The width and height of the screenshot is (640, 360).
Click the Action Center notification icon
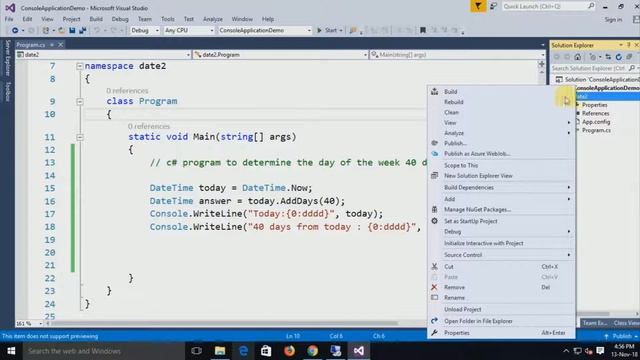coord(600,351)
